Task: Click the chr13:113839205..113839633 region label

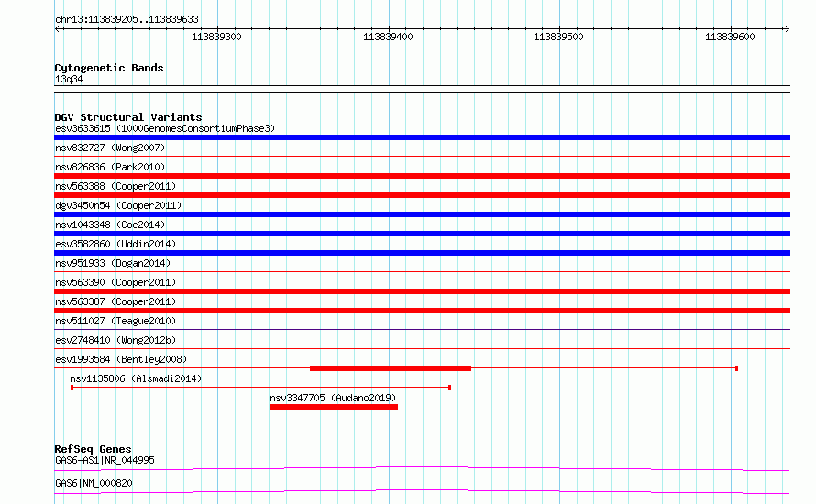Action: point(127,19)
